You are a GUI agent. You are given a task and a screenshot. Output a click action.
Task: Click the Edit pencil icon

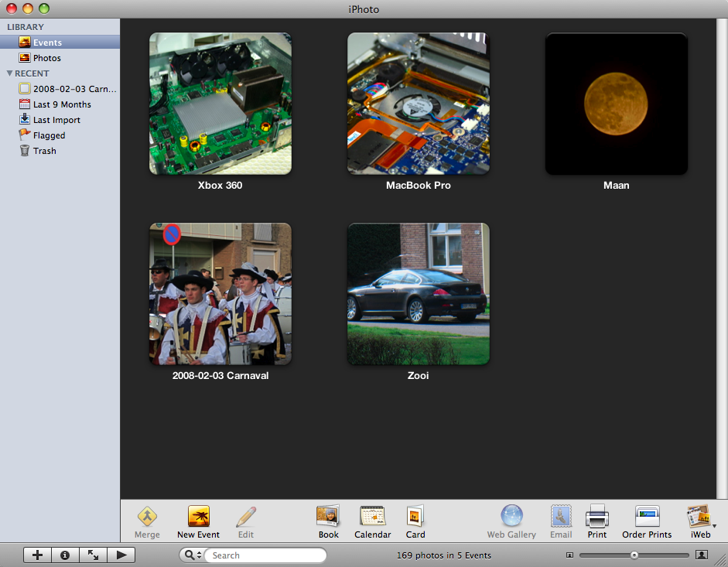coord(246,517)
